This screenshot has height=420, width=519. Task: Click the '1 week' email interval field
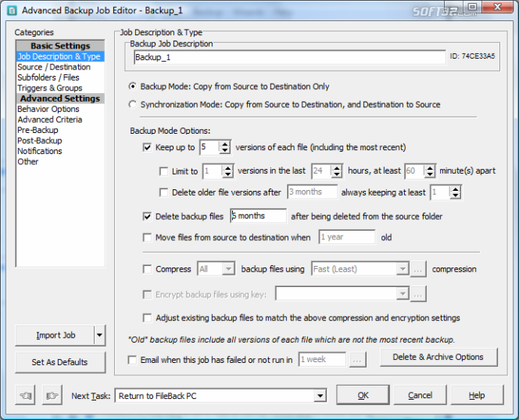point(322,360)
